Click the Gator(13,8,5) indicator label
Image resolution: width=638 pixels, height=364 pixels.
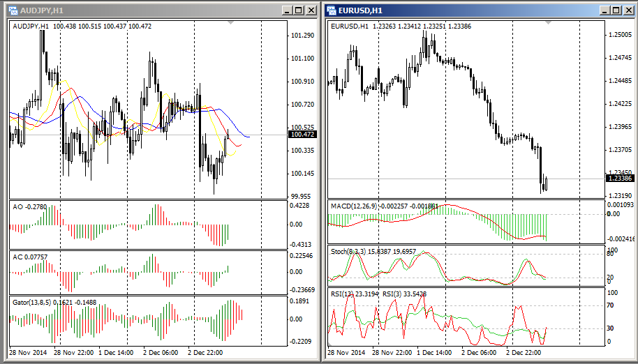[x=54, y=303]
